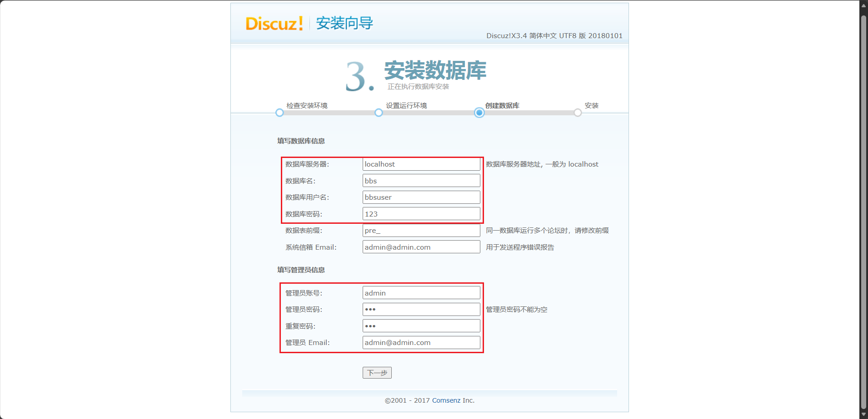Click the 下一步 next step button
This screenshot has width=868, height=419.
(377, 373)
